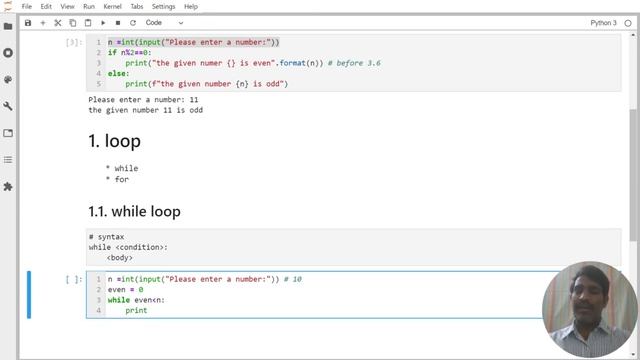
Task: Open the Settings menu
Action: pyautogui.click(x=163, y=7)
